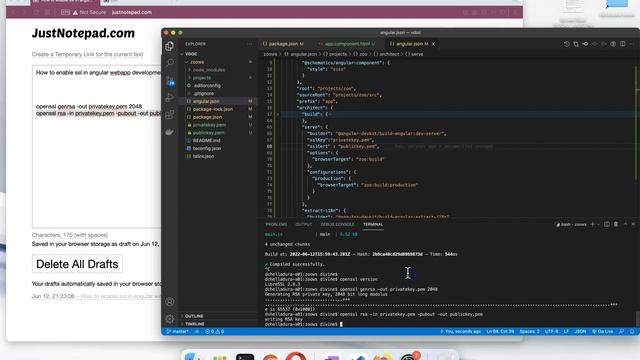Click the "serve" breadcrumb segment
640x360 pixels.
(415, 54)
